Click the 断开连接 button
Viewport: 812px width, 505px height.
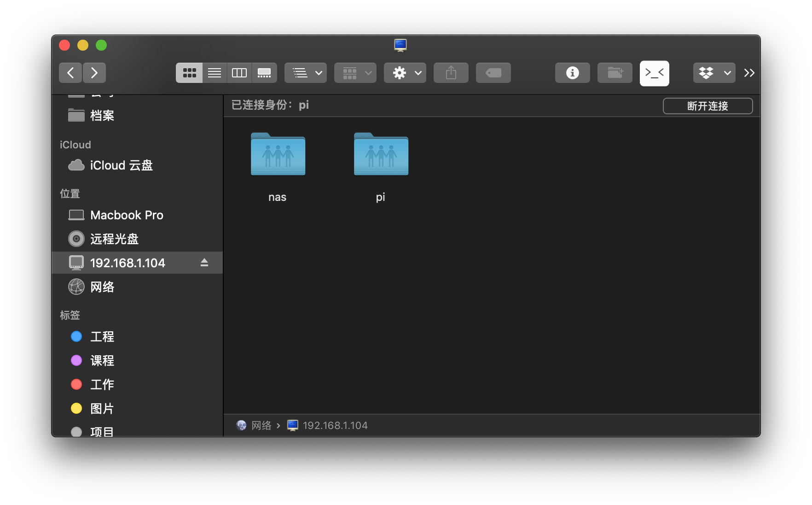point(708,106)
